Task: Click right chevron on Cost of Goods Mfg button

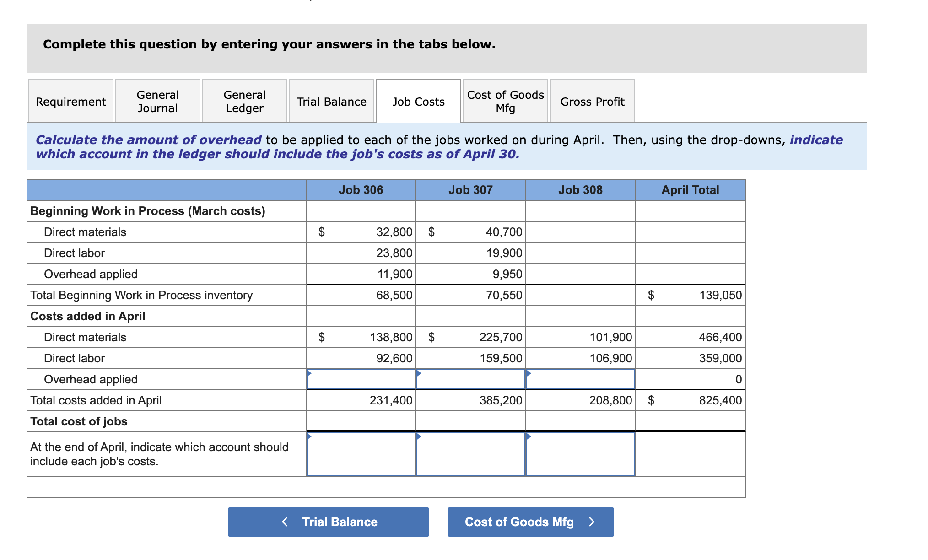Action: (592, 522)
